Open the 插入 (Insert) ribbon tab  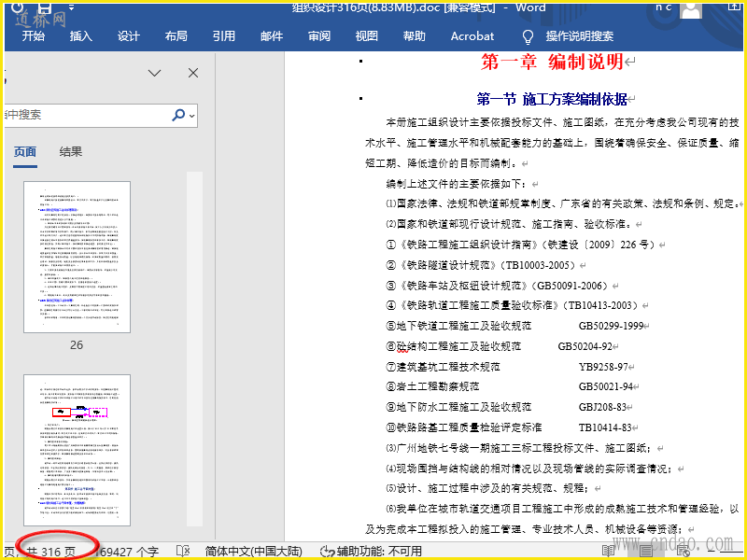pos(81,36)
